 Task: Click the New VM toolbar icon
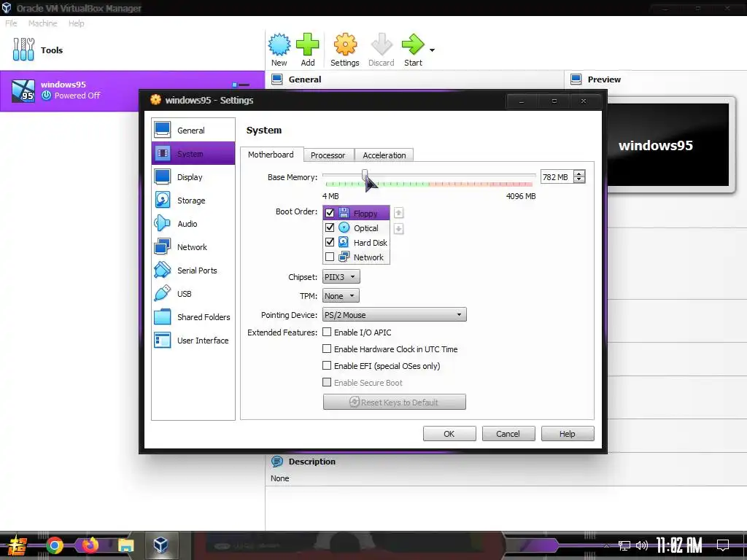[x=279, y=50]
